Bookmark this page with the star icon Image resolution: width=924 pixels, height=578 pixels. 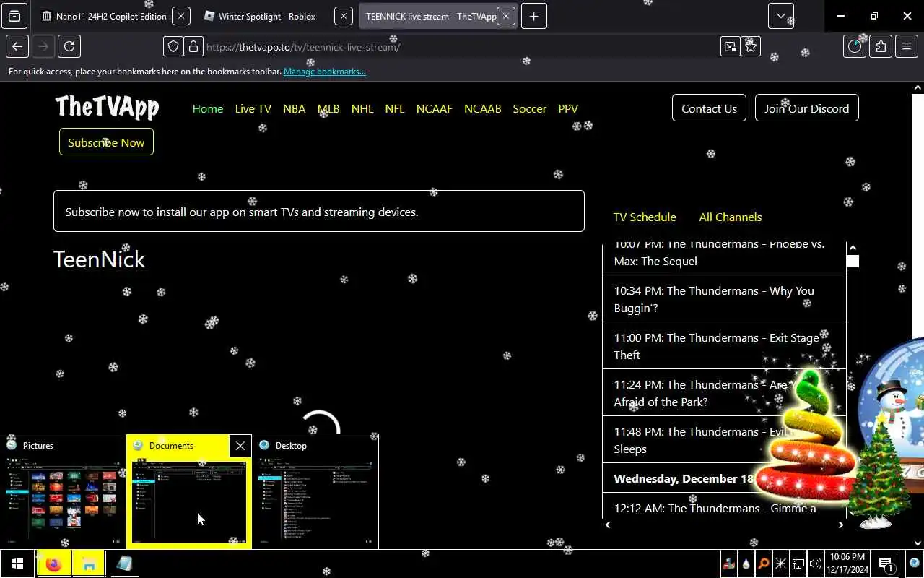tap(751, 47)
